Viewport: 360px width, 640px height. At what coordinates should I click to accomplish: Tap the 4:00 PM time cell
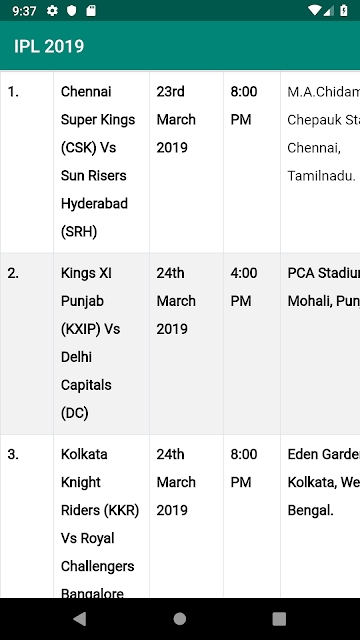point(252,343)
